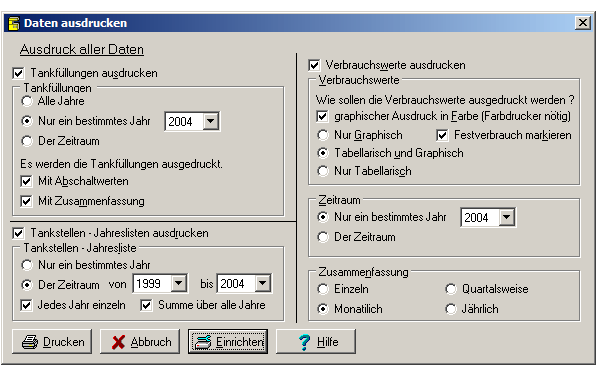Open the Tankfüllungen year 2004 dropdown

(211, 121)
